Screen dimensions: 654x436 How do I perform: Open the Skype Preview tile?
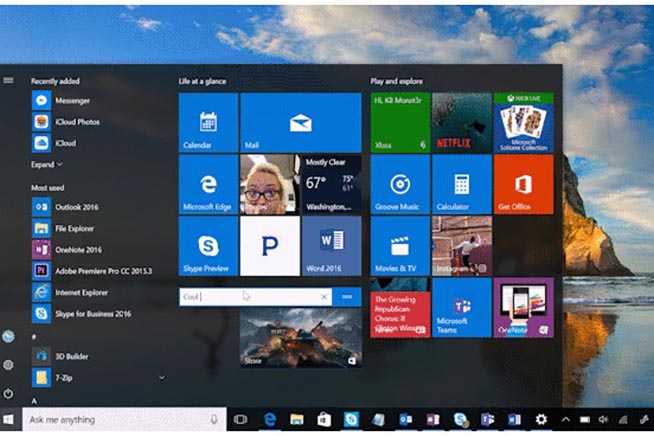[208, 246]
